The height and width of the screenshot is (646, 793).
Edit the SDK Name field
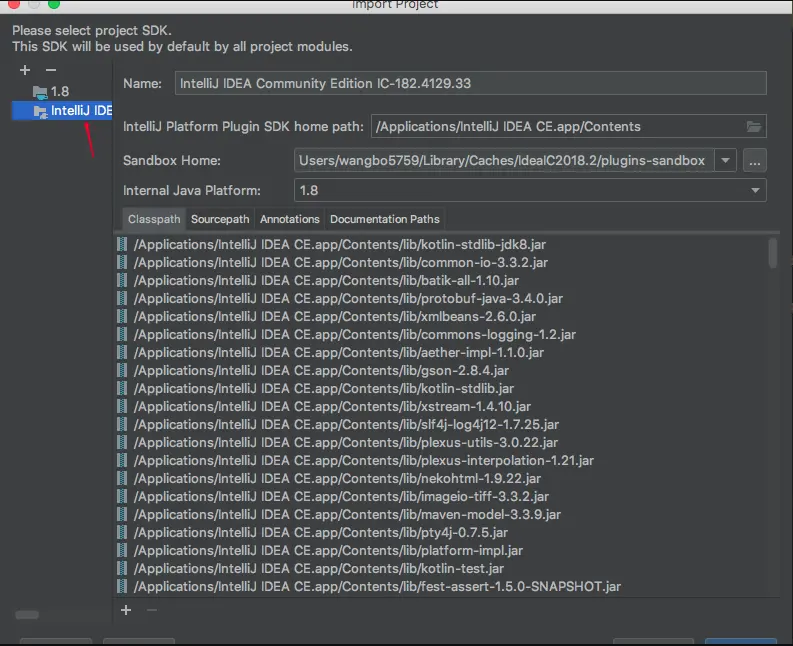(470, 83)
